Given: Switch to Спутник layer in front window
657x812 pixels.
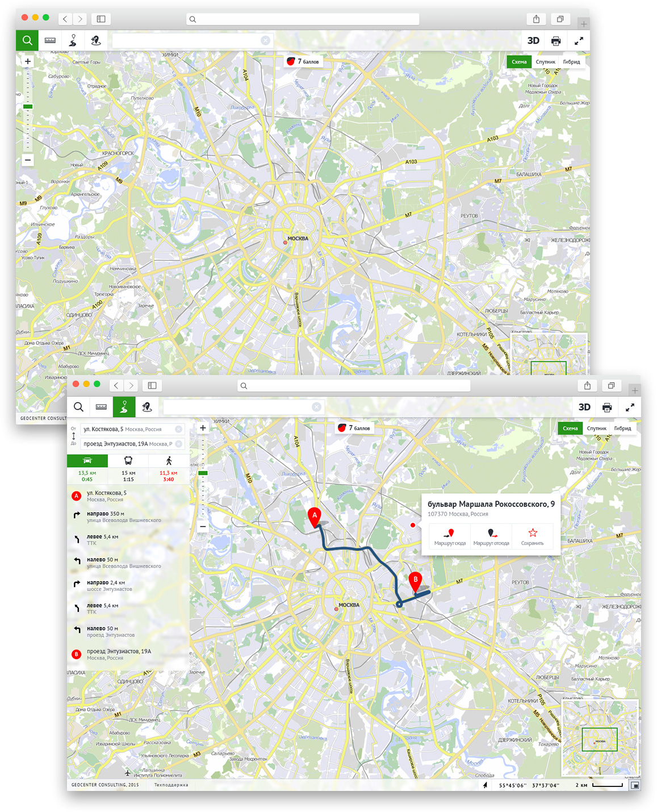Looking at the screenshot, I should (x=597, y=428).
